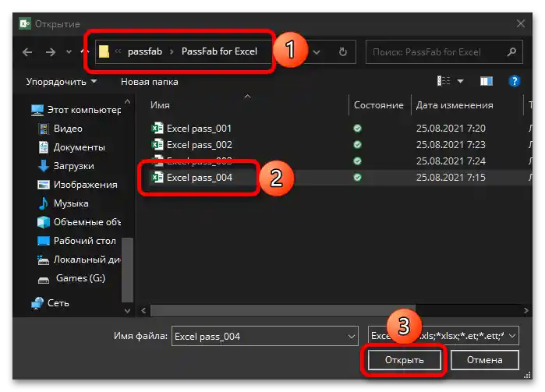Image resolution: width=545 pixels, height=392 pixels.
Task: Refresh the folder contents
Action: (343, 52)
